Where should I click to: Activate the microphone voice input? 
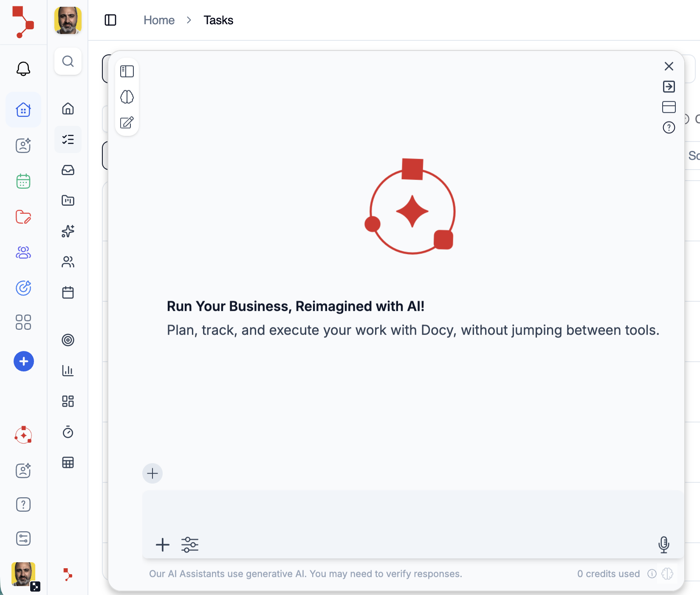tap(664, 545)
